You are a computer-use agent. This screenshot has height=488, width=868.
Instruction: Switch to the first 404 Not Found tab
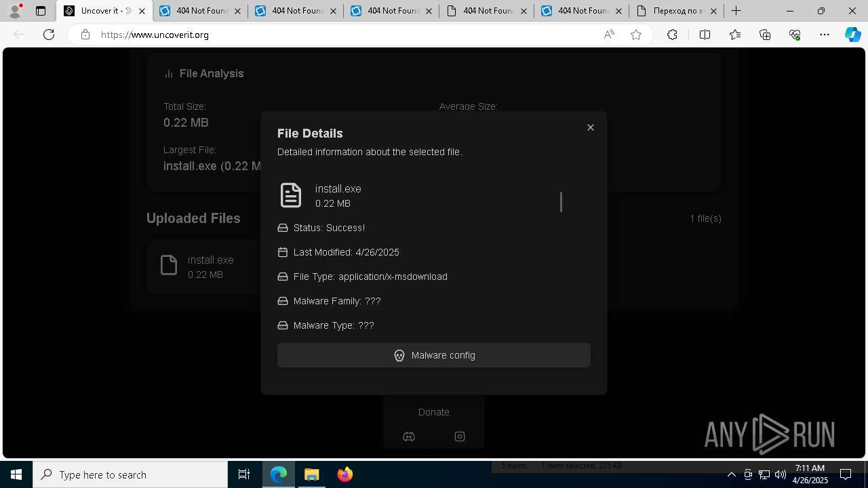pyautogui.click(x=201, y=11)
